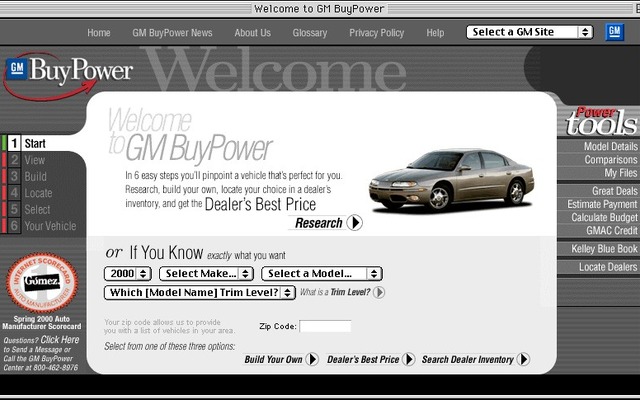Open Comparisons power tool
Image resolution: width=640 pixels, height=400 pixels.
pos(611,160)
